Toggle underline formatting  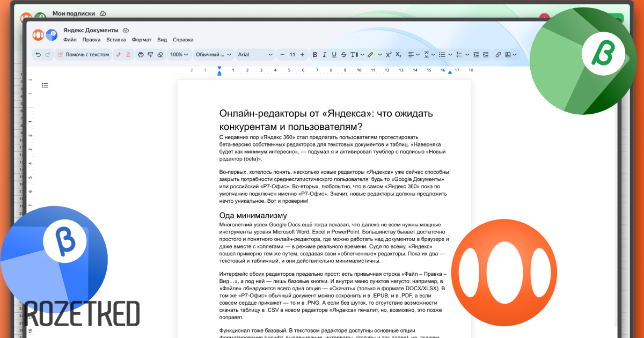(334, 54)
